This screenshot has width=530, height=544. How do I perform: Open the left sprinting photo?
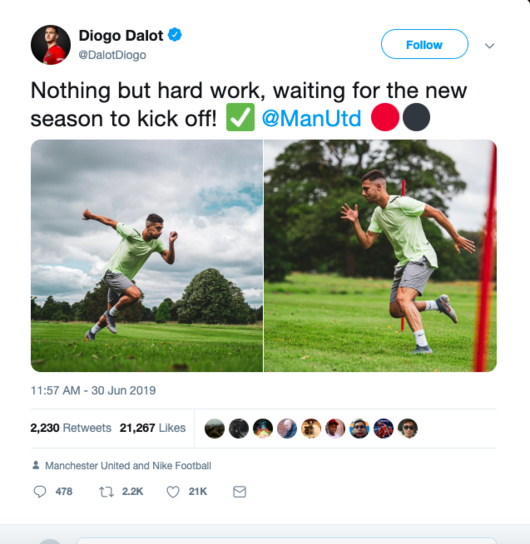coord(147,256)
